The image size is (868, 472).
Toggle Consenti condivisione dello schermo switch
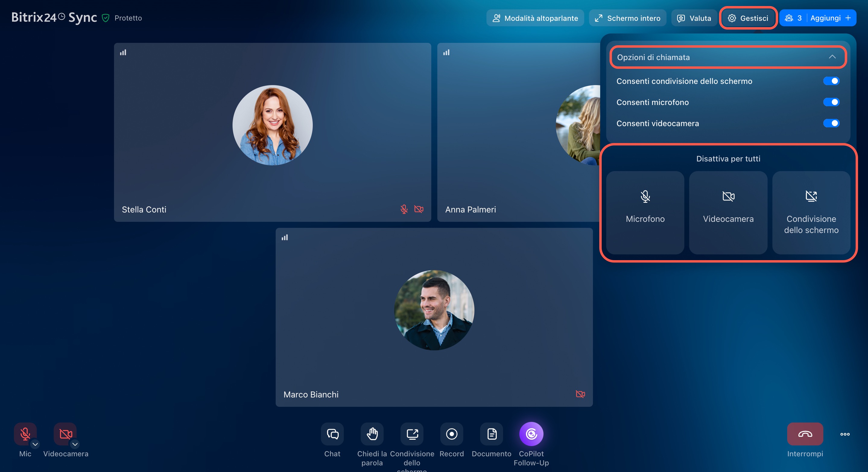(831, 81)
